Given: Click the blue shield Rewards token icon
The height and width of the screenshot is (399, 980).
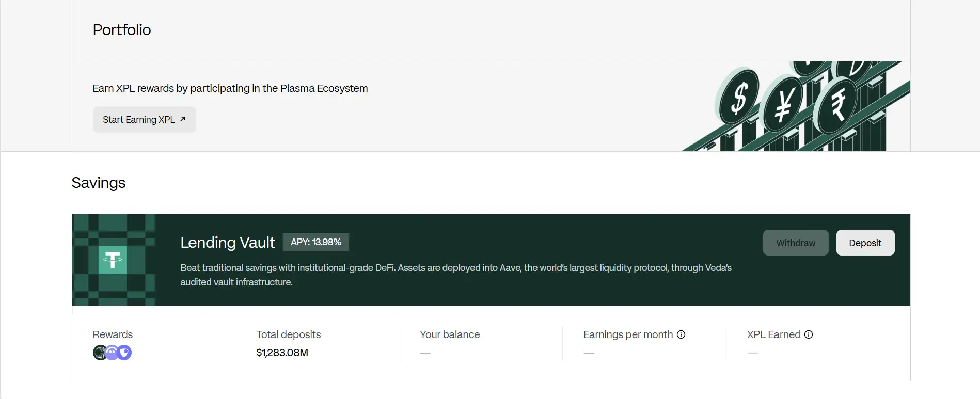Looking at the screenshot, I should (x=124, y=353).
